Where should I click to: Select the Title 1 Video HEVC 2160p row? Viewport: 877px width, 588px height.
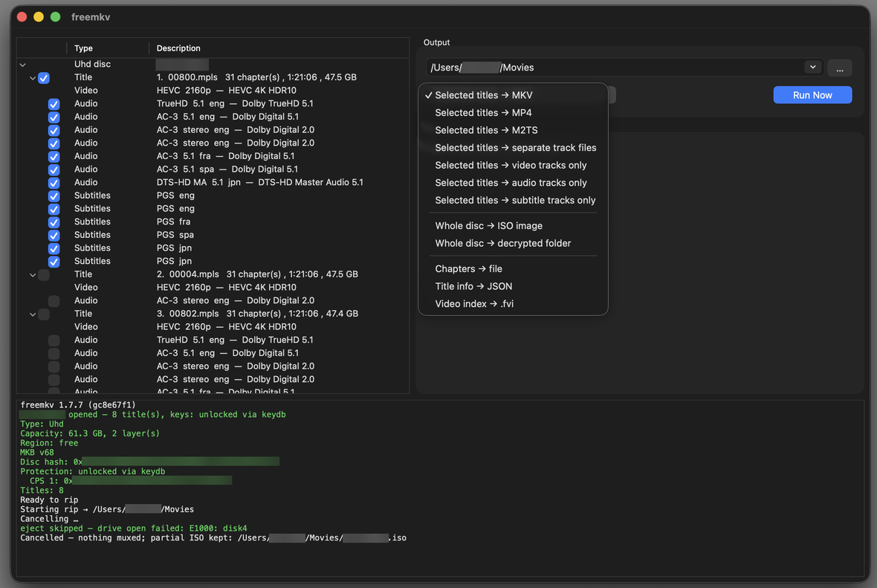click(213, 91)
